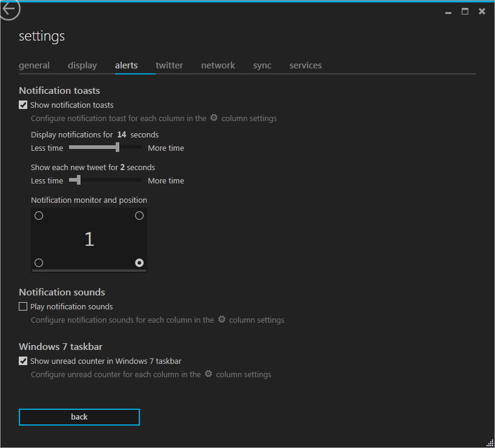Viewport: 495px width, 448px height.
Task: Open the display settings tab
Action: point(82,65)
